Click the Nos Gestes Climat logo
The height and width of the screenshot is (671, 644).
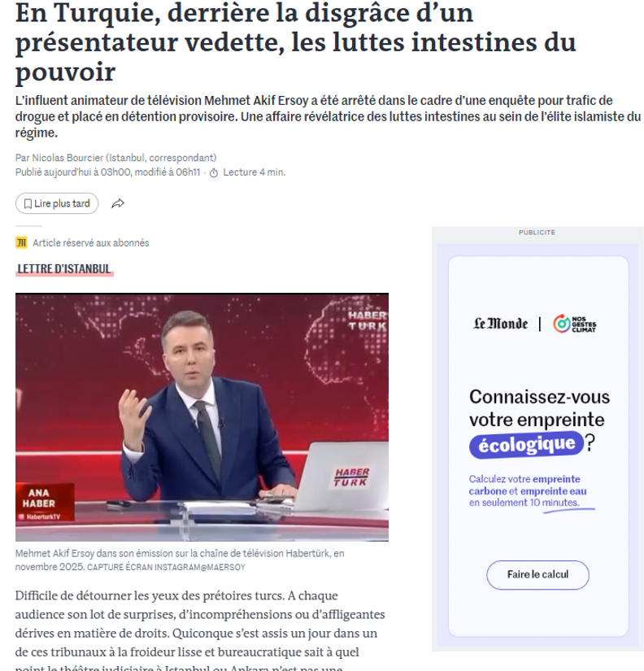(574, 324)
